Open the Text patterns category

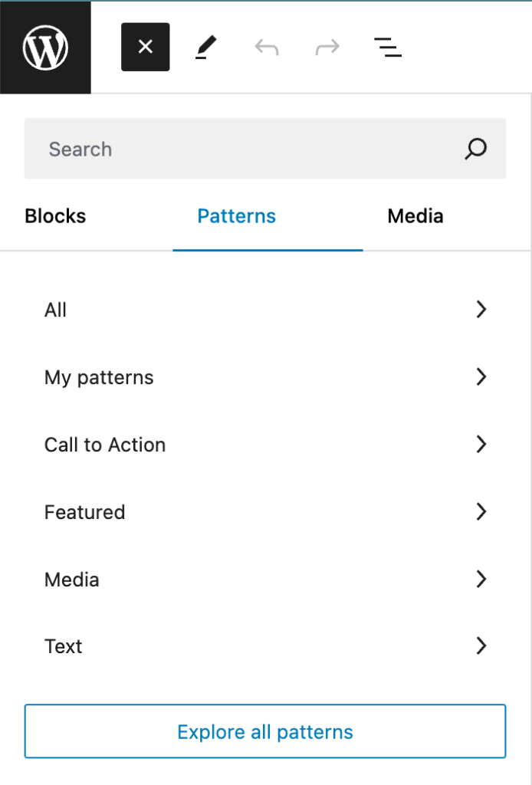(x=265, y=646)
